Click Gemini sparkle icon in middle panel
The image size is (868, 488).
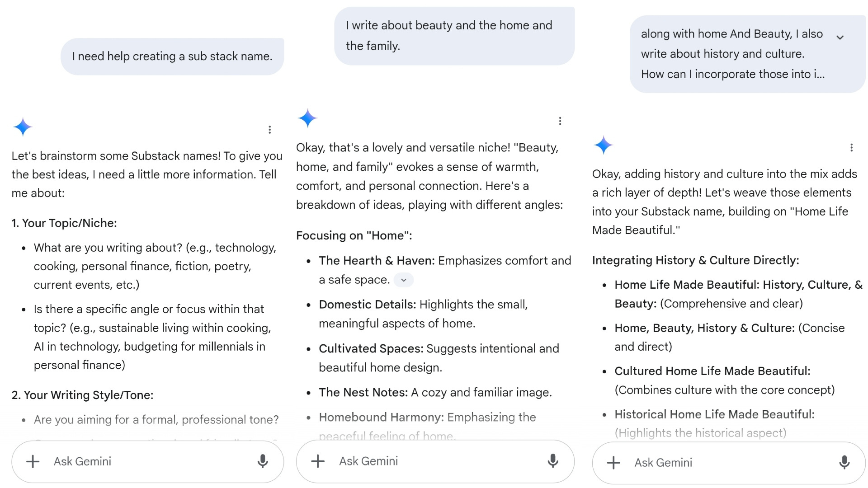pyautogui.click(x=307, y=118)
